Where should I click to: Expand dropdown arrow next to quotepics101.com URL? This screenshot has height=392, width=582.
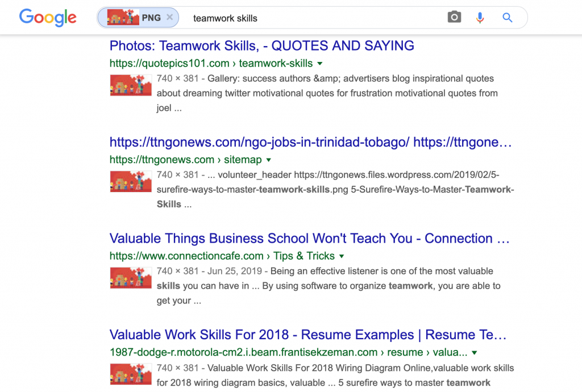(320, 64)
